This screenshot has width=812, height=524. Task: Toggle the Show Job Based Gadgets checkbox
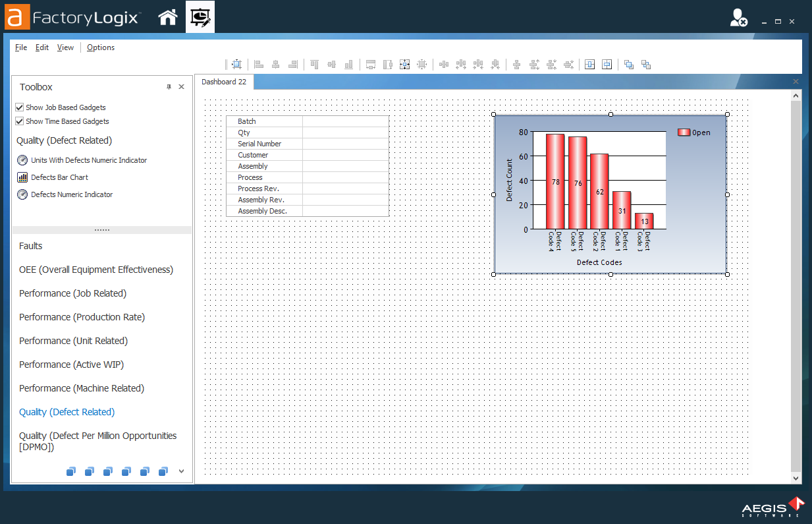[20, 107]
